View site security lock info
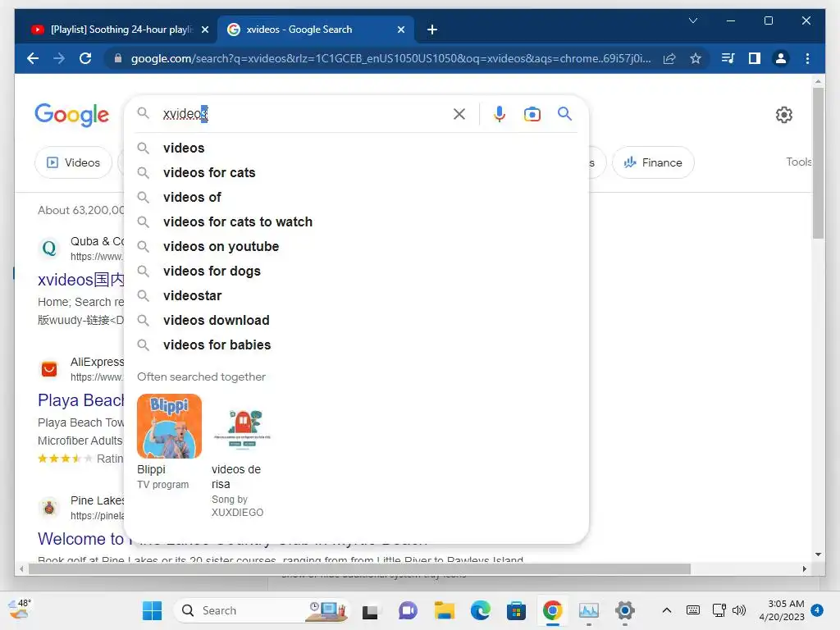840x630 pixels. (118, 58)
